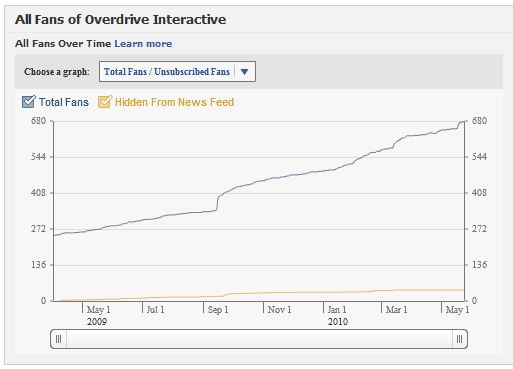Uncheck the Total Fans checkbox

(x=28, y=102)
